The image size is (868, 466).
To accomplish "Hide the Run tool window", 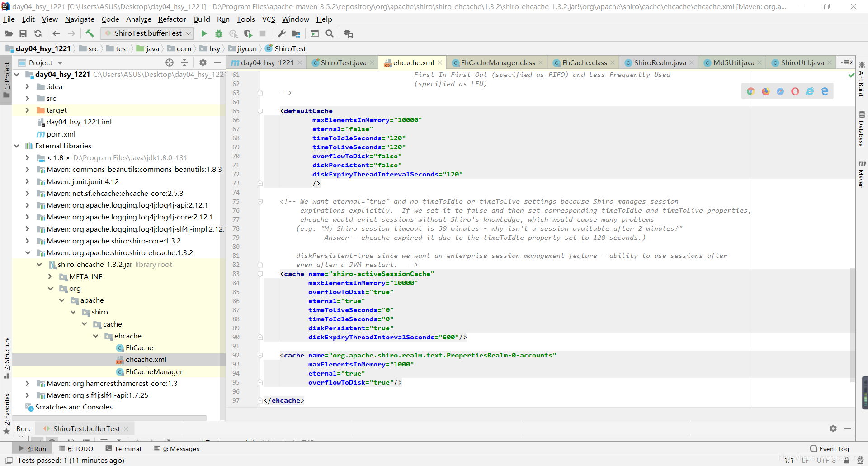I will [x=848, y=428].
